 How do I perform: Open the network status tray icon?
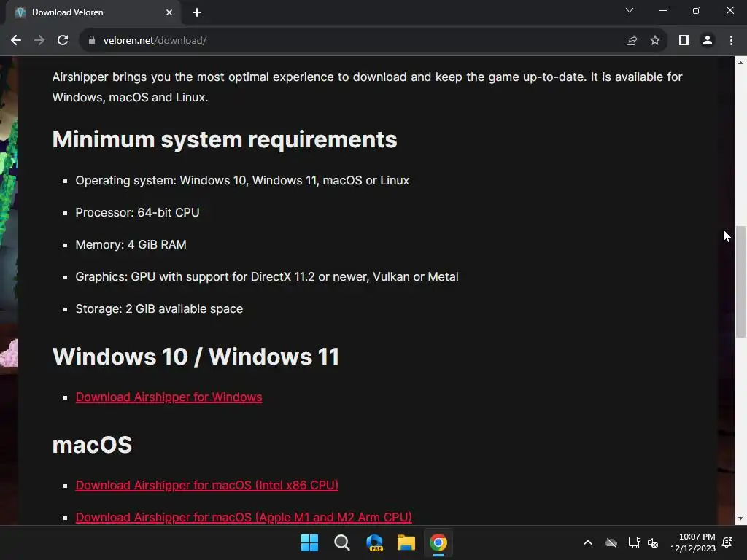click(634, 542)
